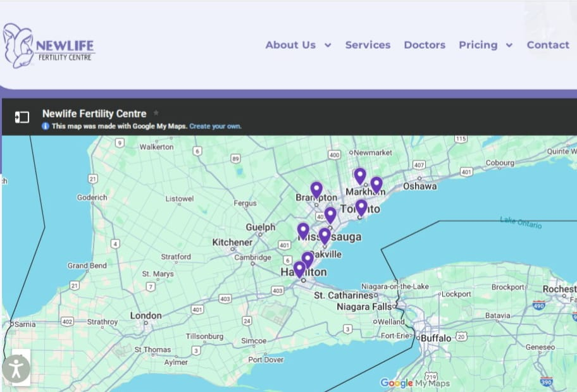The width and height of the screenshot is (577, 392).
Task: Click the 'Cambridge' city label
Action: (252, 257)
